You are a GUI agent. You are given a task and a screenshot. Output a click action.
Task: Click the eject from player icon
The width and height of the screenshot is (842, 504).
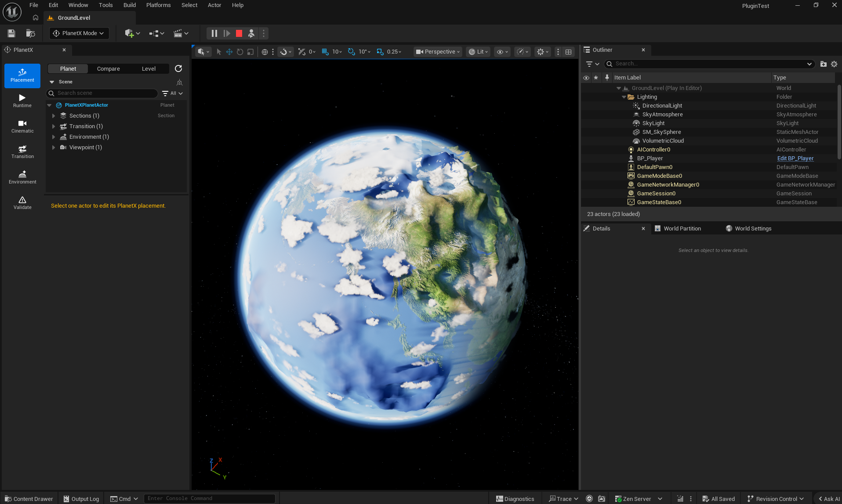251,33
